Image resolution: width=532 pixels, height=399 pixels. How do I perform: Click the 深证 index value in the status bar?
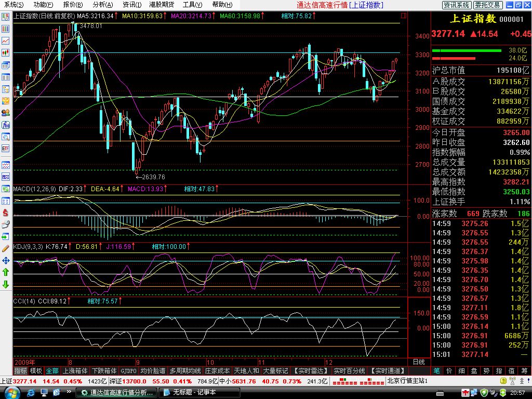click(135, 381)
